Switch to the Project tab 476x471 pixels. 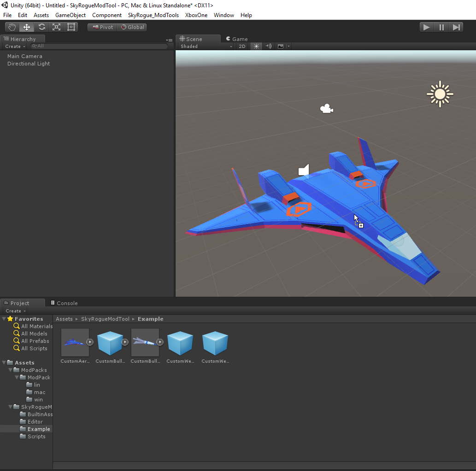pyautogui.click(x=23, y=303)
